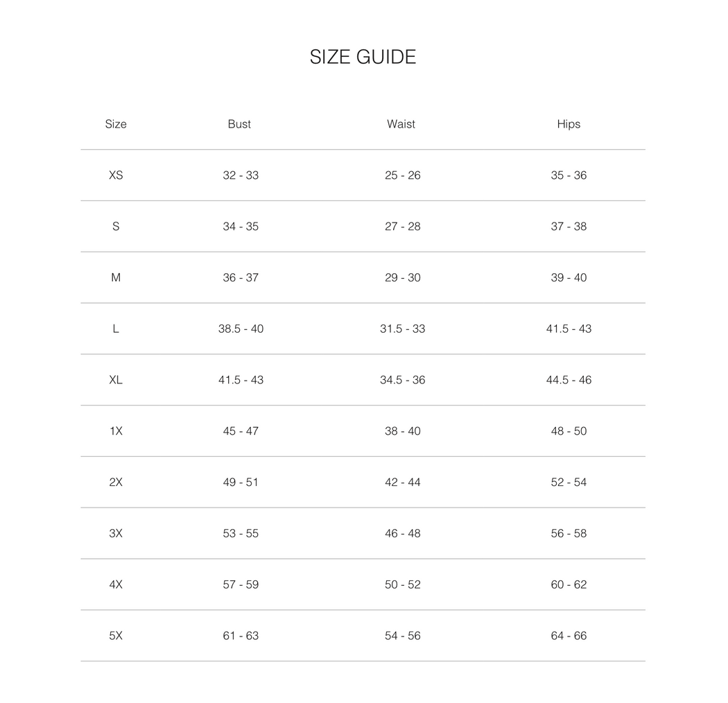Select the 1X hips value 48 - 50
728x703 pixels.
[x=569, y=431]
